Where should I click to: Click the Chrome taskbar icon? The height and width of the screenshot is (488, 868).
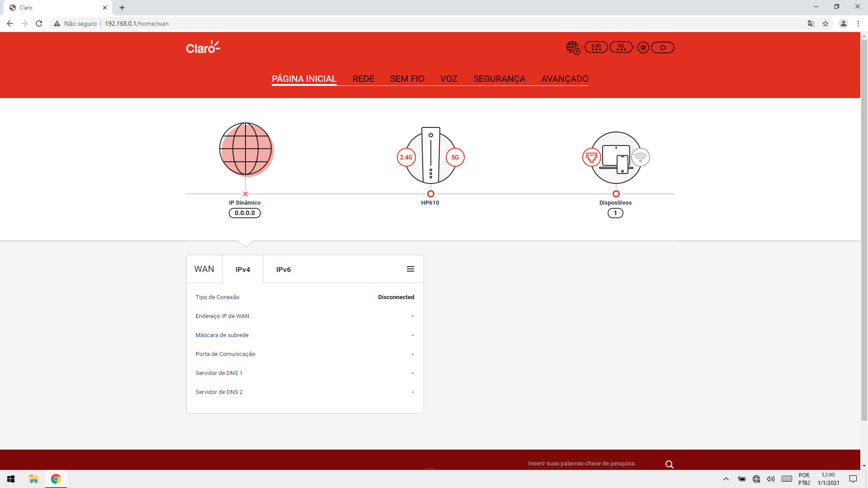56,479
